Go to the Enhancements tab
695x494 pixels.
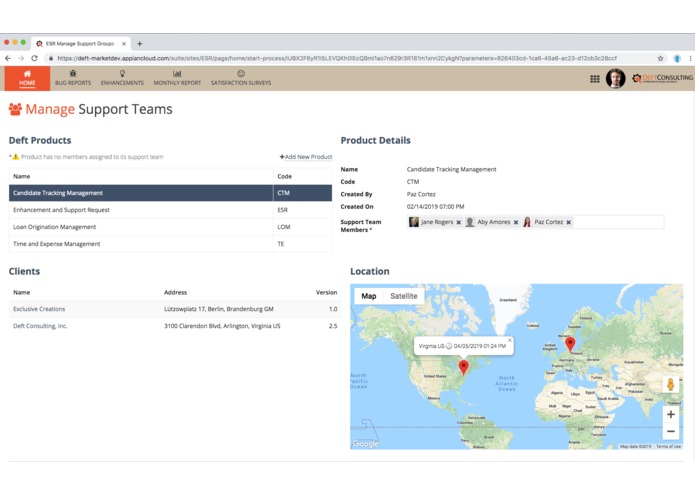pos(122,78)
